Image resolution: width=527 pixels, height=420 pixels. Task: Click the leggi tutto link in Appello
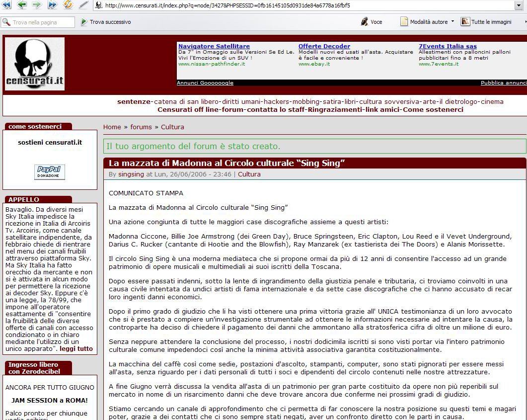76,348
